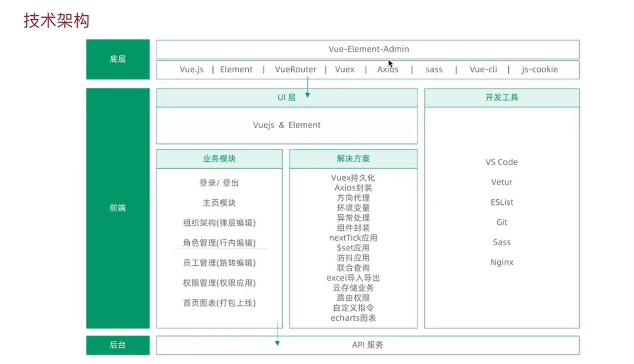634x364 pixels.
Task: Click the 路由权限 item
Action: pos(353,298)
